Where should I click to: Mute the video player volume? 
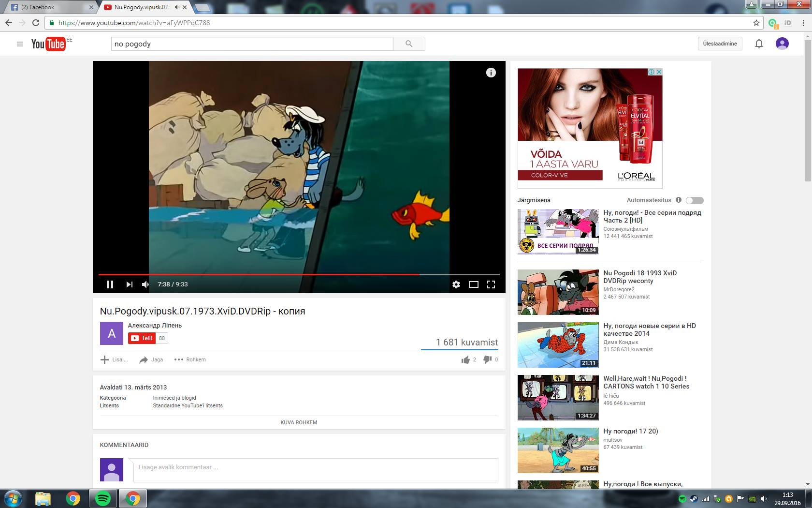pos(145,284)
